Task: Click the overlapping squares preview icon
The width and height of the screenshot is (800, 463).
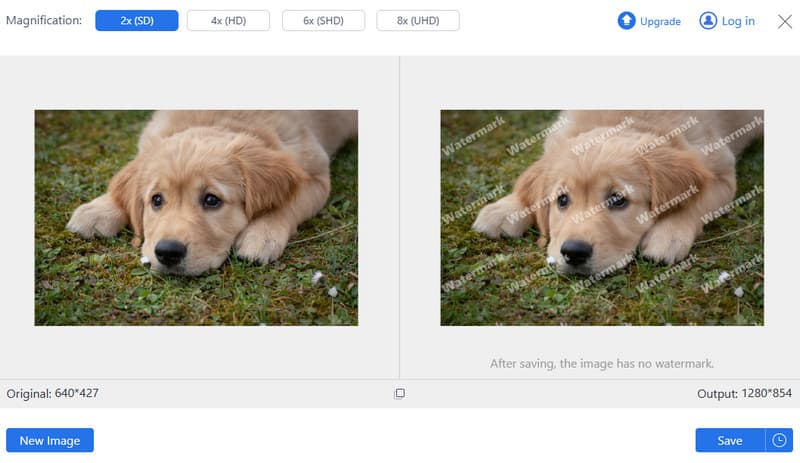Action: [x=399, y=394]
